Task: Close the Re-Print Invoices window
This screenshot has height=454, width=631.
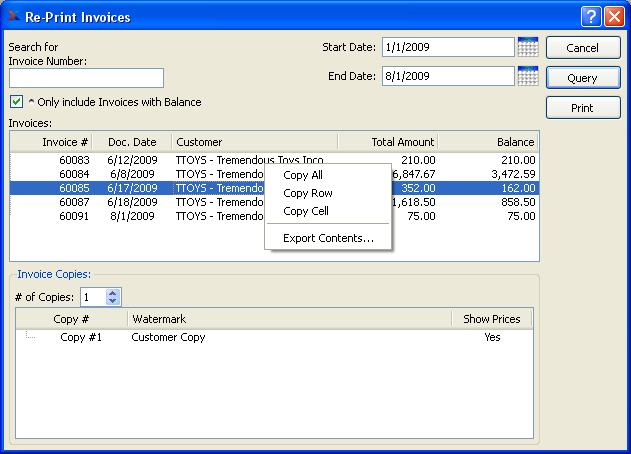Action: coord(613,16)
